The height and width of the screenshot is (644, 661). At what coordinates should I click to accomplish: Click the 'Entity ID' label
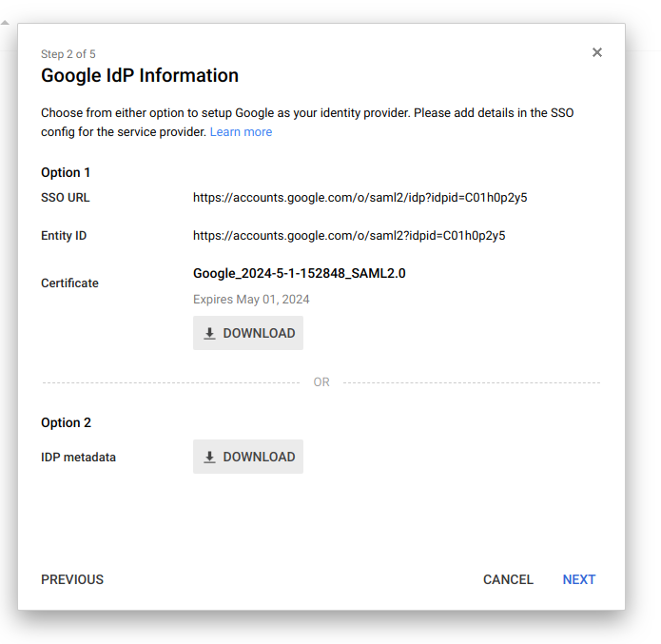pyautogui.click(x=64, y=235)
